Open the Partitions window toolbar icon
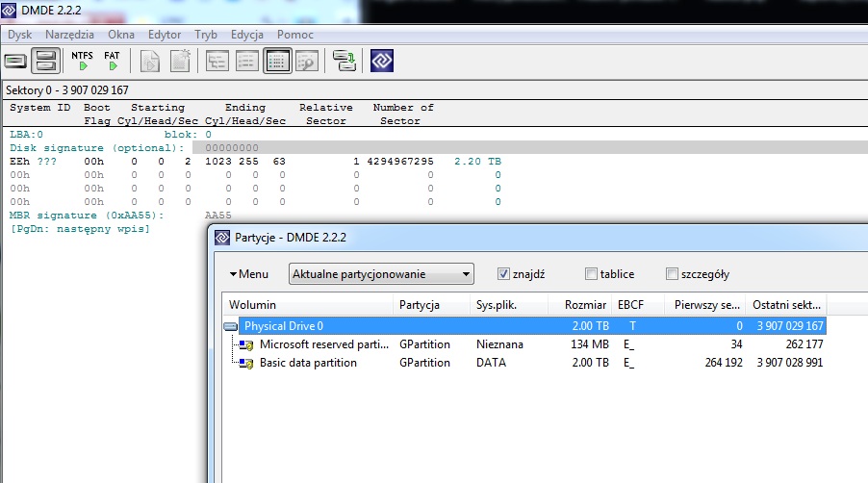Viewport: 868px width, 483px height. pyautogui.click(x=45, y=61)
